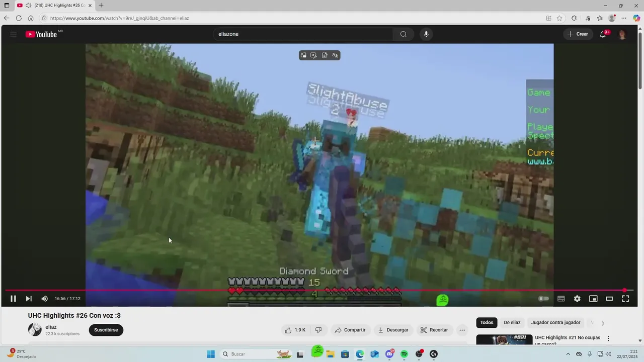
Task: Enter fullscreen mode
Action: (x=625, y=299)
